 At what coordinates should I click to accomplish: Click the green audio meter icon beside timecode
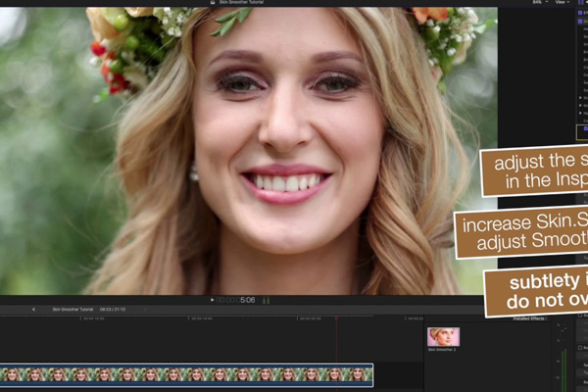click(x=266, y=300)
